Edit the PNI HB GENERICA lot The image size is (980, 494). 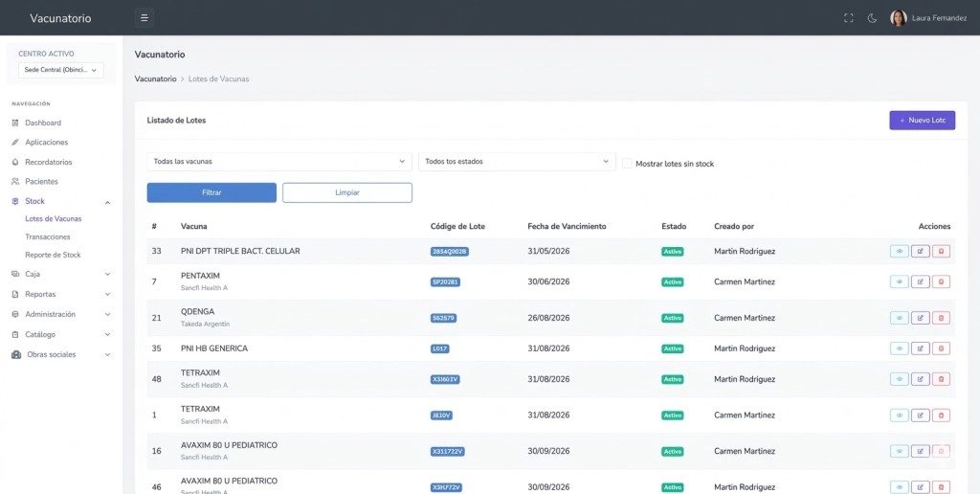pos(920,348)
